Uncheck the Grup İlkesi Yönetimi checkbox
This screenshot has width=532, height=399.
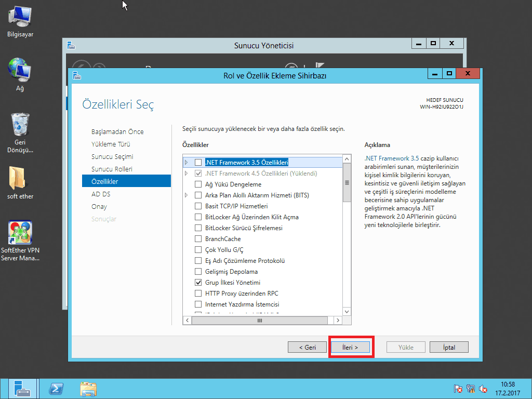198,283
